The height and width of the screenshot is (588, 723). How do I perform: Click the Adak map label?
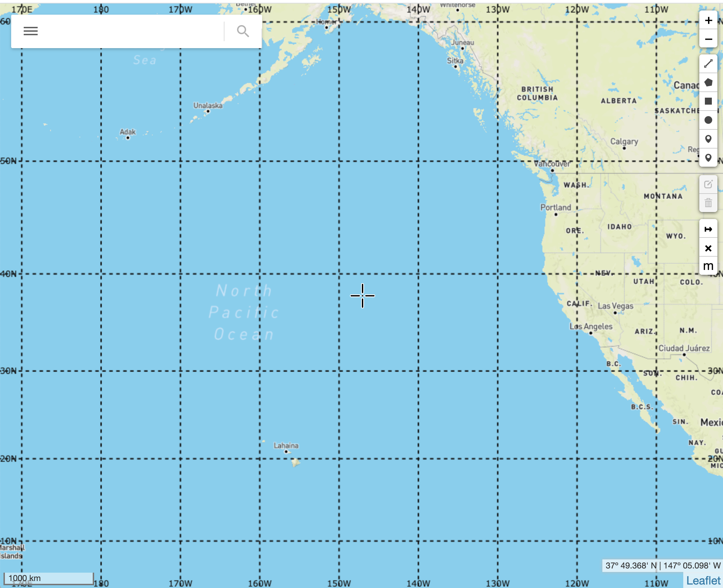tap(128, 132)
